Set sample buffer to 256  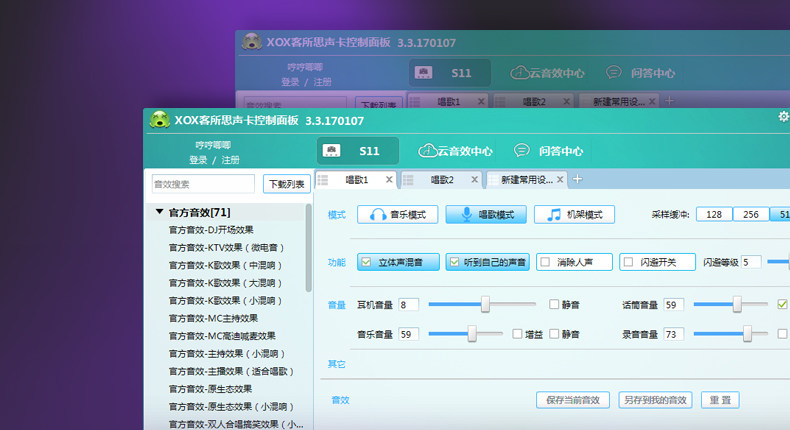tap(751, 215)
